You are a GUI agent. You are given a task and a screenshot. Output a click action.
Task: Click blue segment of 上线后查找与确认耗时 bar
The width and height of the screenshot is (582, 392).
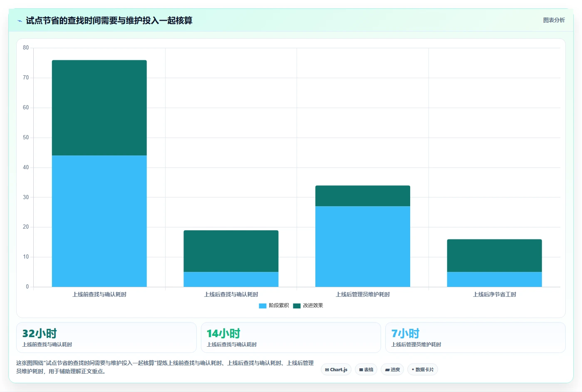click(x=231, y=279)
